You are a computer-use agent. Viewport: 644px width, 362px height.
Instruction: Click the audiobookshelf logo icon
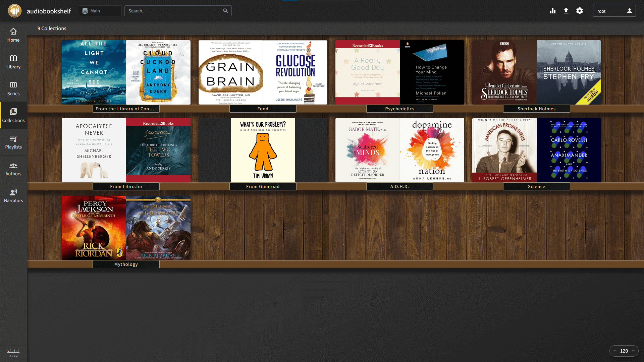point(15,11)
